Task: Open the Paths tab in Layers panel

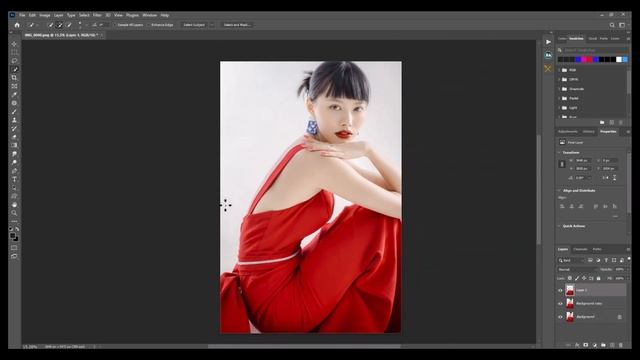Action: coord(597,249)
